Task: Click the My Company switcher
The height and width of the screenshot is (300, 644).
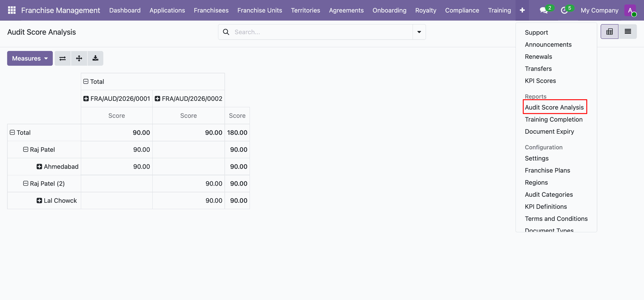Action: [599, 10]
